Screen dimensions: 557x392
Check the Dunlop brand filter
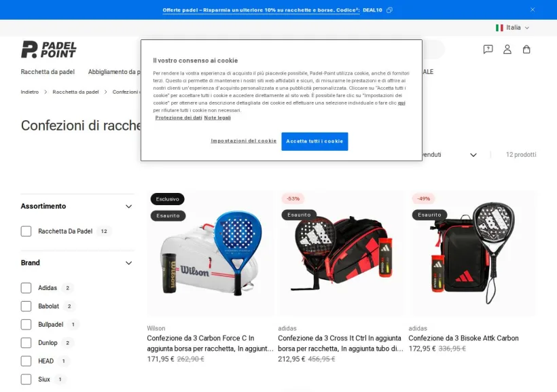pyautogui.click(x=26, y=342)
